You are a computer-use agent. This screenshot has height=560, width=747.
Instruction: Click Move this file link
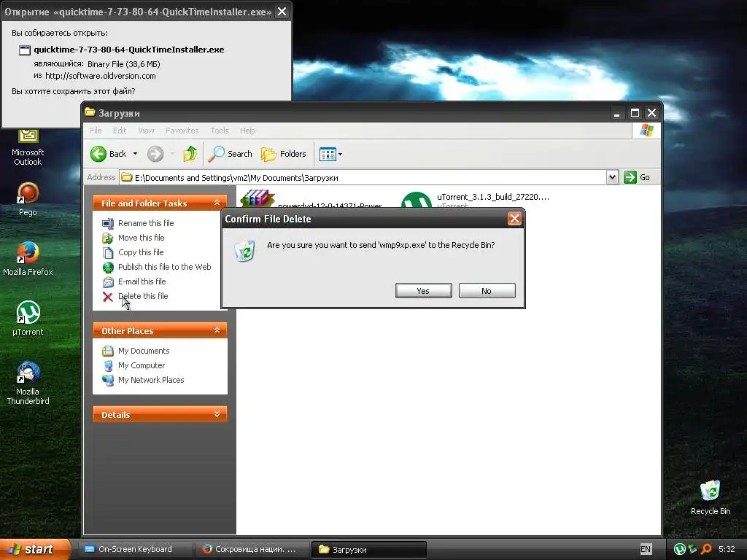[141, 238]
